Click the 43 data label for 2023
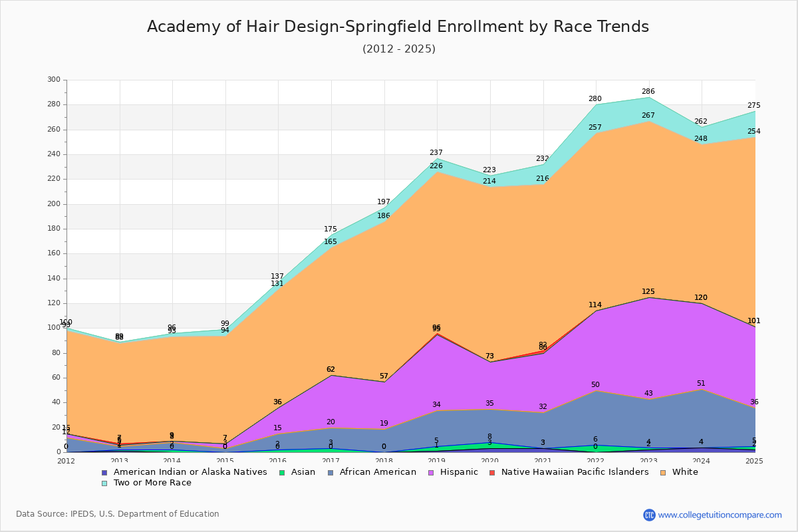The image size is (798, 532). point(648,394)
